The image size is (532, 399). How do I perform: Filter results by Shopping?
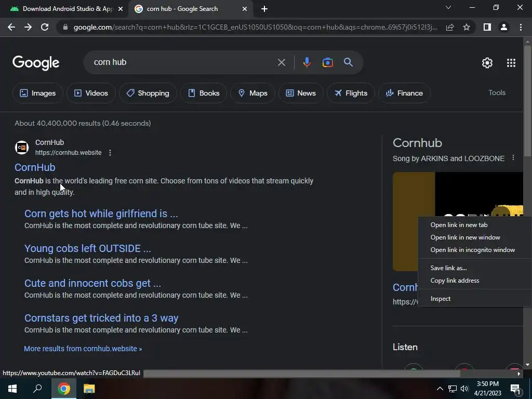click(148, 93)
